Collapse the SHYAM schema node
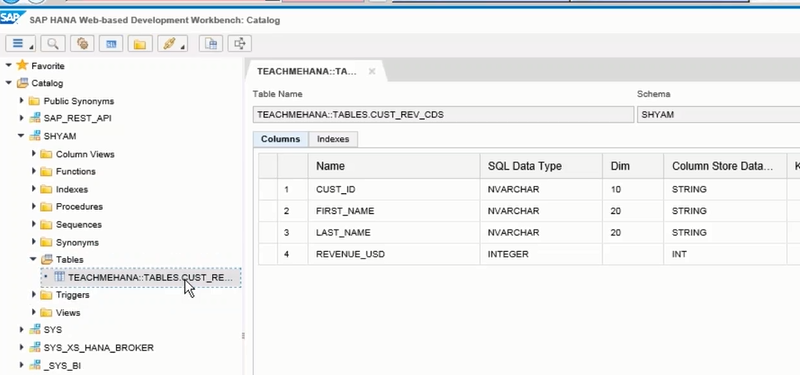The height and width of the screenshot is (375, 800). point(21,136)
